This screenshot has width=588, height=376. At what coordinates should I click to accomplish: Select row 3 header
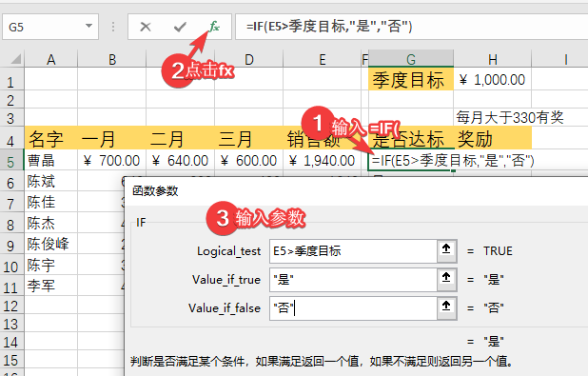[x=11, y=118]
